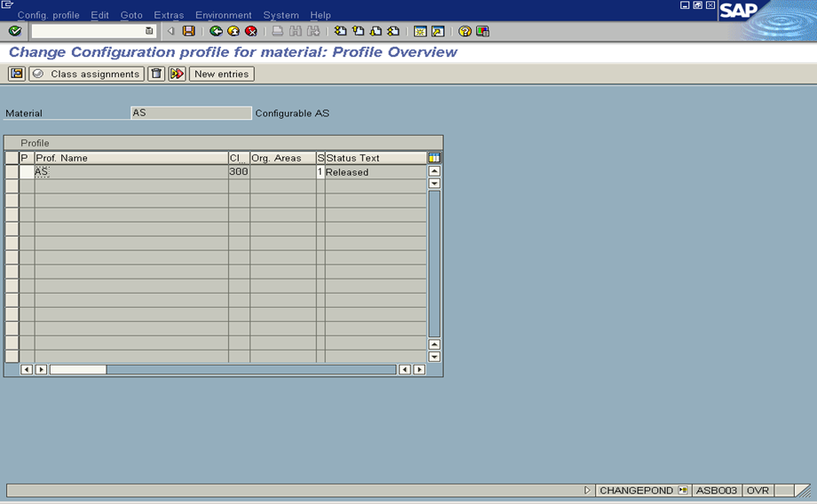Exit using the yellow up-arrow icon
The image size is (817, 504).
(234, 31)
